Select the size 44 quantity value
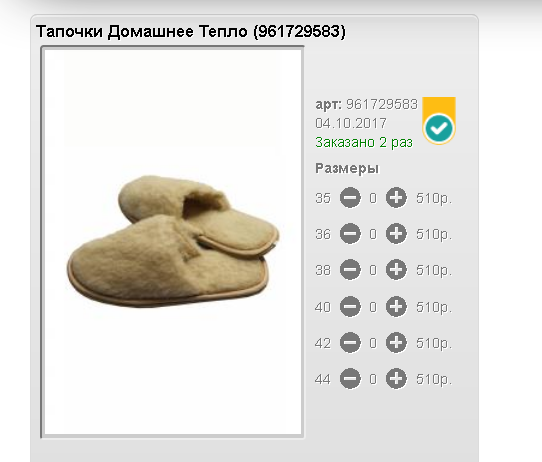Image resolution: width=542 pixels, height=462 pixels. [x=373, y=379]
